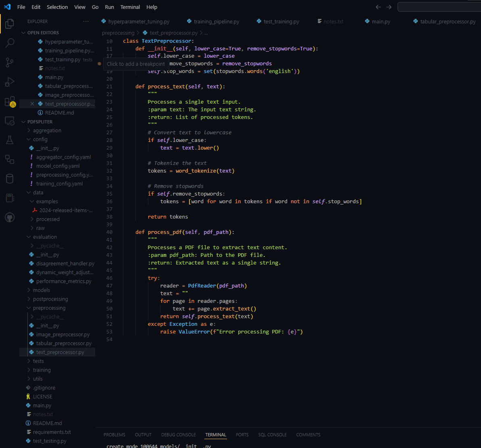
Task: Expand the aggregation folder
Action: pyautogui.click(x=47, y=130)
